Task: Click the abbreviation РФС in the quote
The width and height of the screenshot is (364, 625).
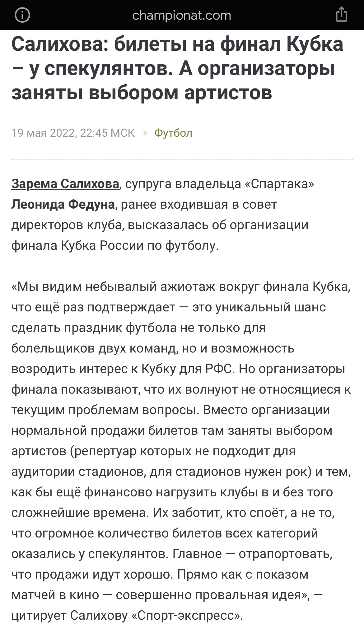Action: (x=218, y=369)
